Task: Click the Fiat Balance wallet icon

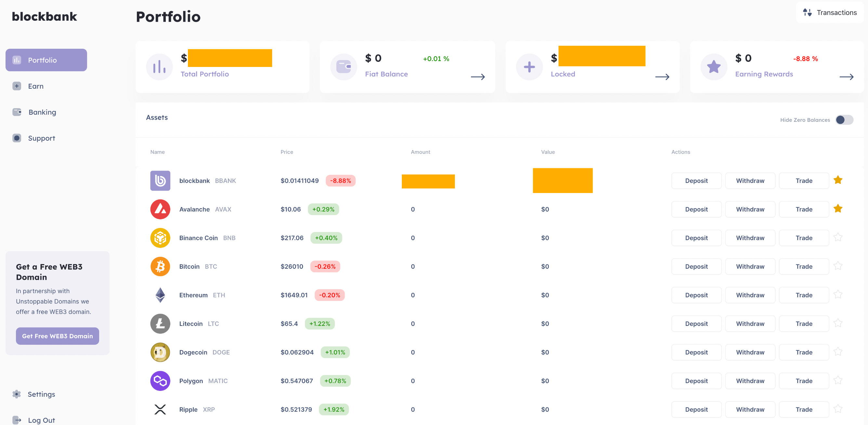Action: coord(343,67)
